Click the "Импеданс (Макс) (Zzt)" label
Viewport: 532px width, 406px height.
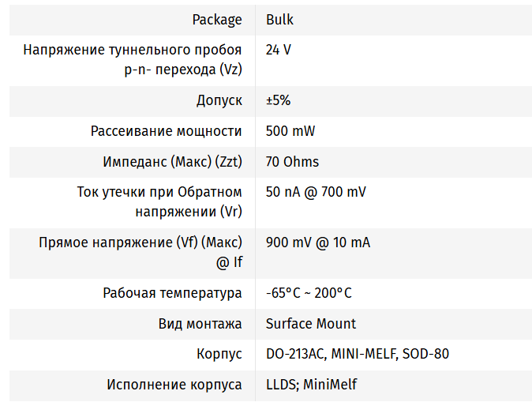click(172, 162)
